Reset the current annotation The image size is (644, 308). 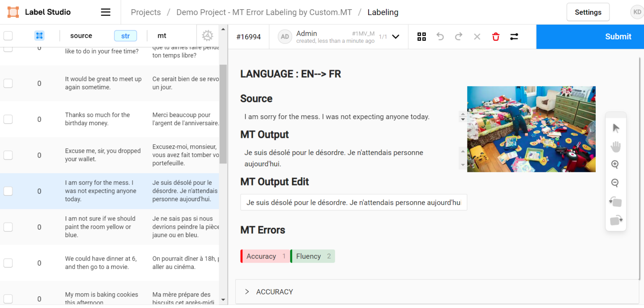[477, 36]
